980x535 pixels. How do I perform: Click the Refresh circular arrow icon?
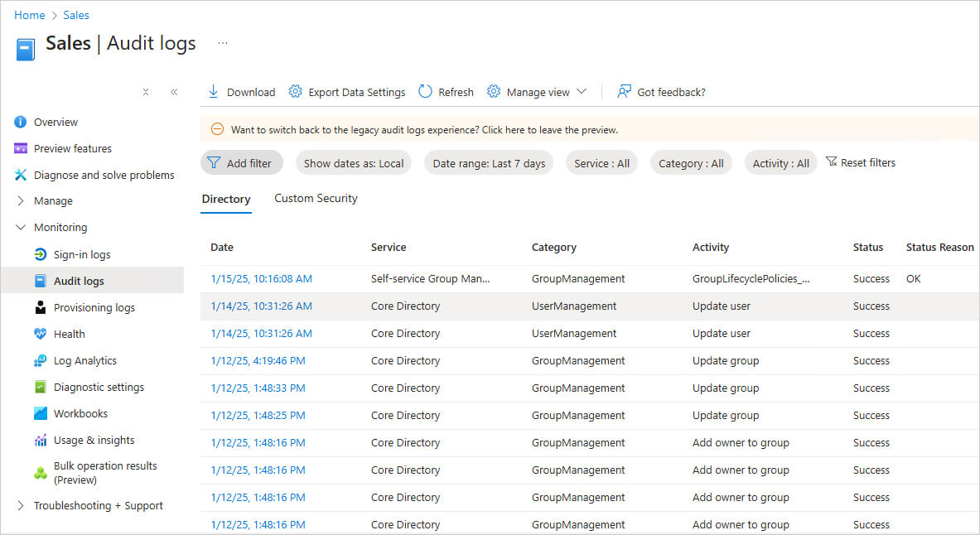click(425, 91)
